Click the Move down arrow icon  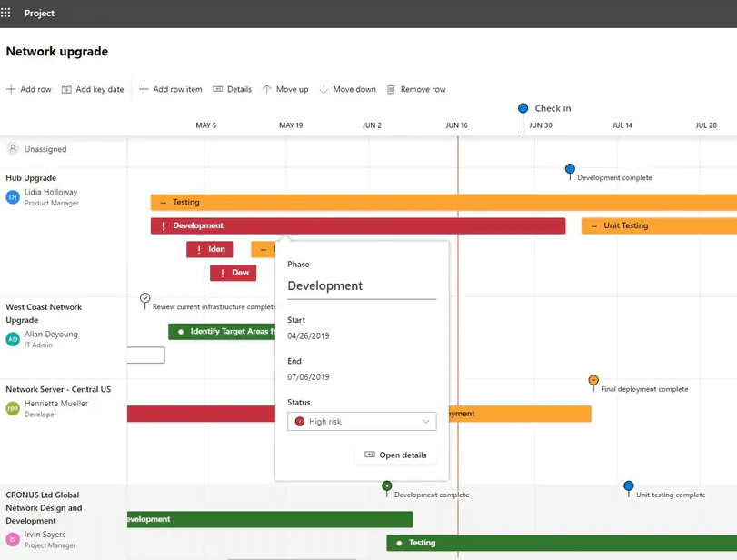pos(324,89)
